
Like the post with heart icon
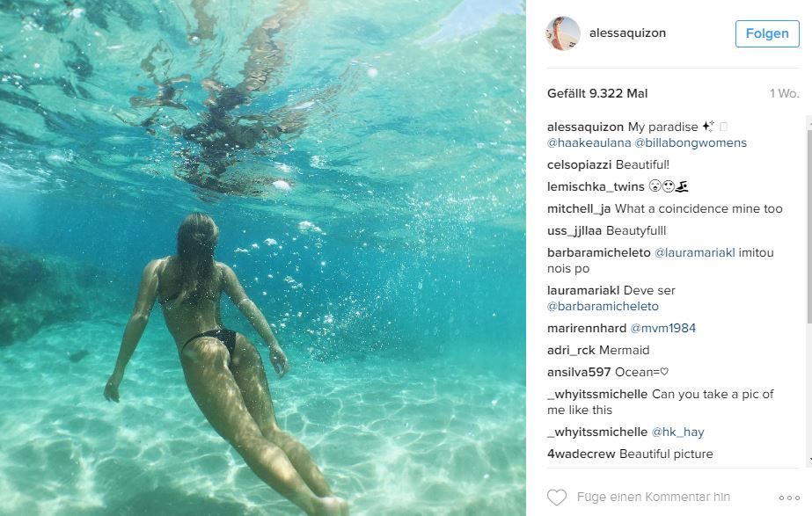tap(557, 497)
